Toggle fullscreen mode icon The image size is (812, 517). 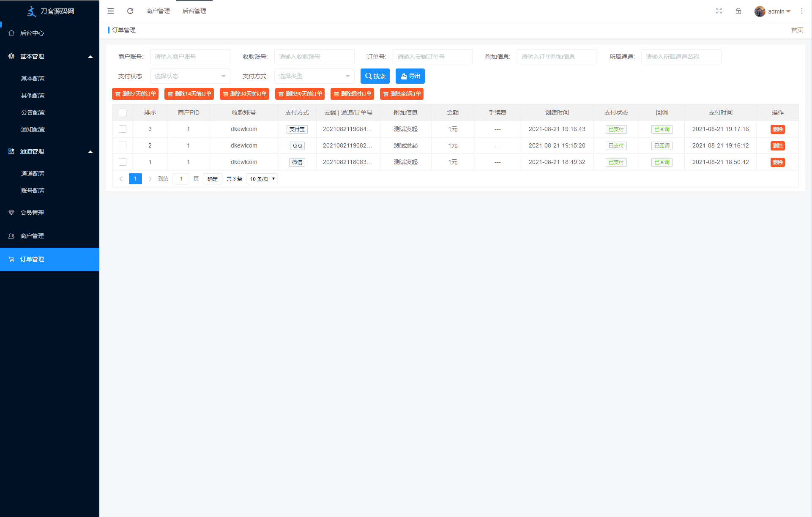coord(719,11)
